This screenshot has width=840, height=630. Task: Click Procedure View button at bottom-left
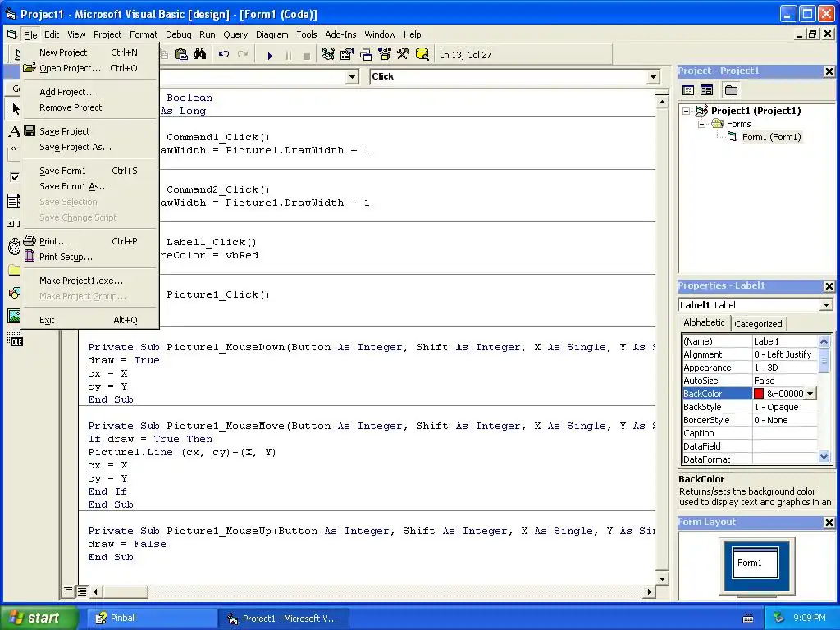(68, 591)
